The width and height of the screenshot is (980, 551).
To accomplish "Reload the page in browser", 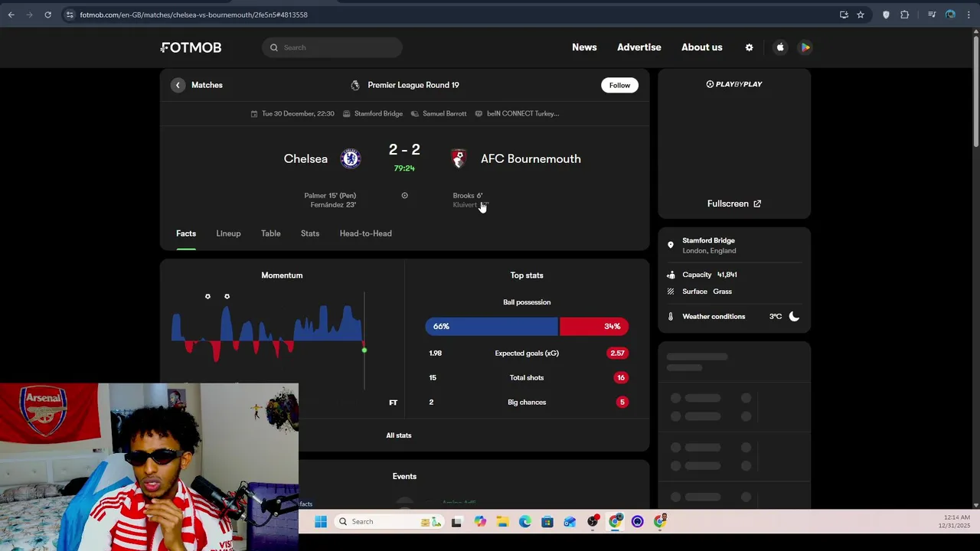I will (47, 15).
